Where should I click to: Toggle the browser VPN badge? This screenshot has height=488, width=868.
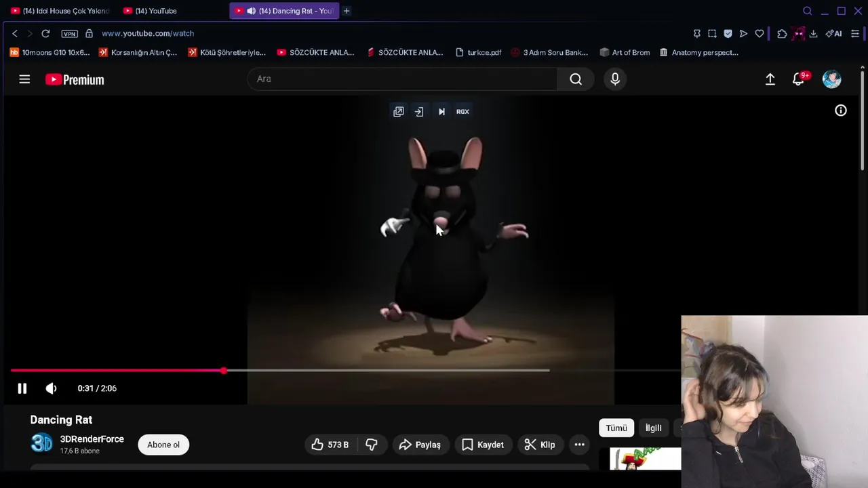(69, 33)
